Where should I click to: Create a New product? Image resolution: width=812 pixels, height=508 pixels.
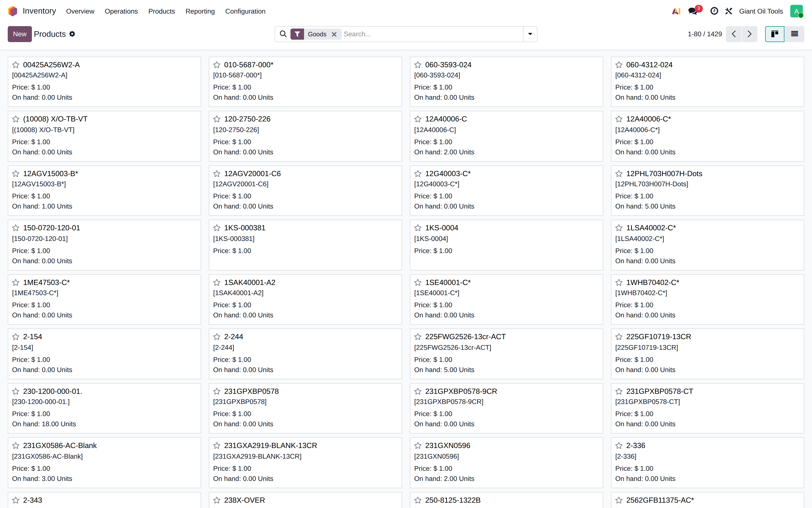[x=20, y=34]
